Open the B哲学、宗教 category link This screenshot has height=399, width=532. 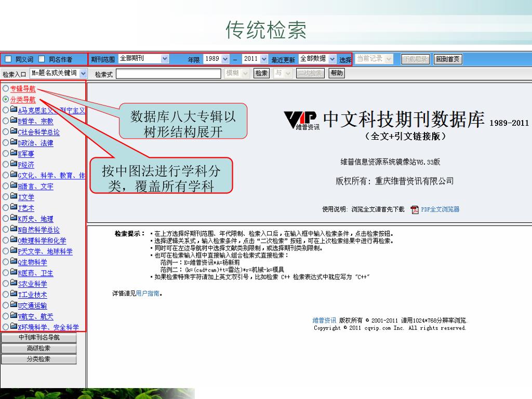pyautogui.click(x=36, y=122)
